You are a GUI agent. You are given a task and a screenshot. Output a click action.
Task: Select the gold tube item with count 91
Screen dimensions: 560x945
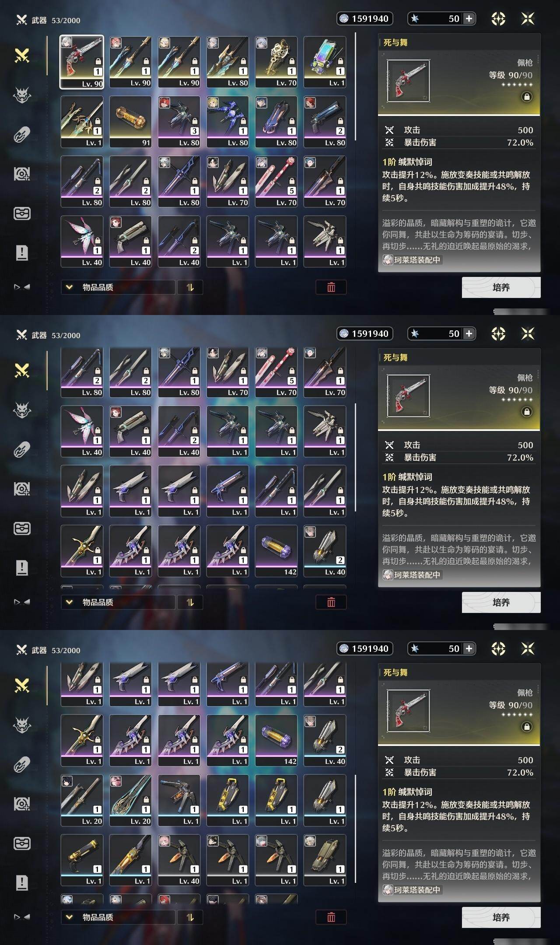point(130,122)
